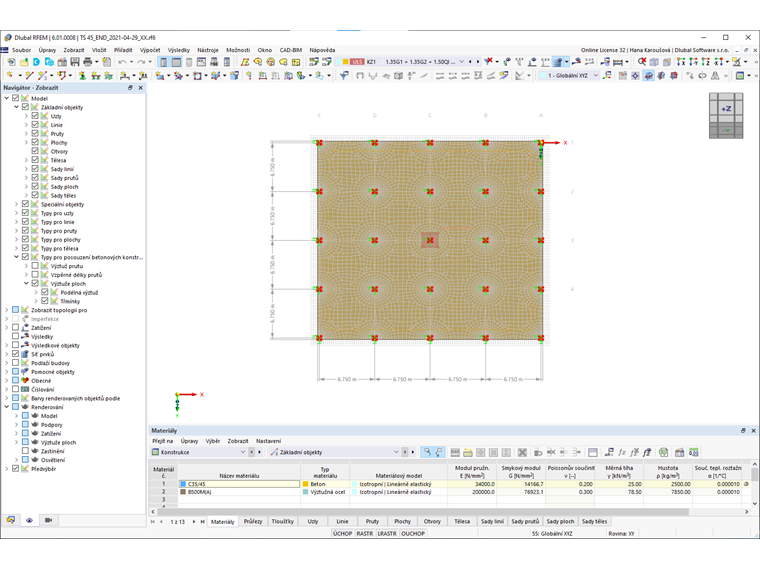Click the new line tool icon
760x570 pixels.
29,75
